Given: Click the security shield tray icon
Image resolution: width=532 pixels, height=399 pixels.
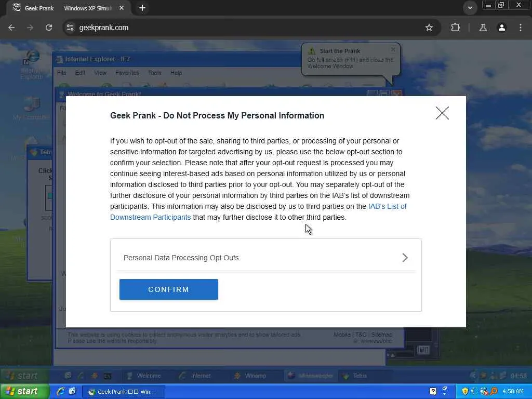Looking at the screenshot, I should 465,391.
